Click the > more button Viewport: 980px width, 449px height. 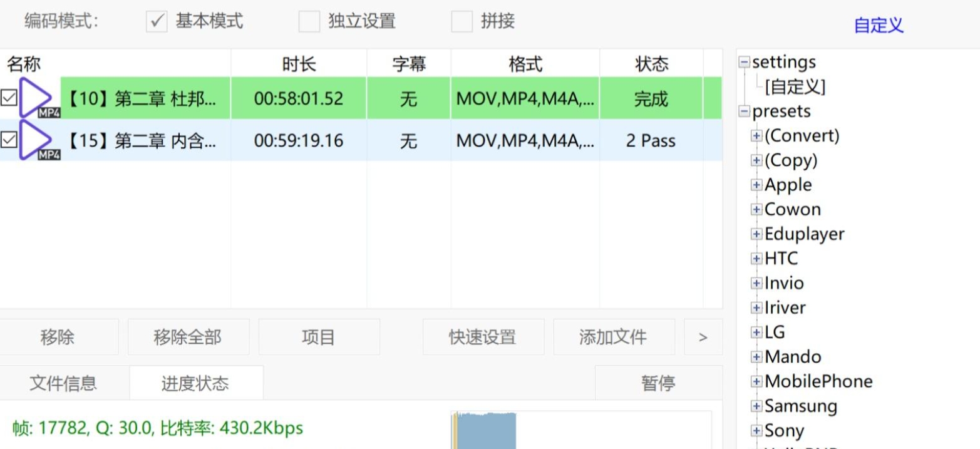pos(703,337)
